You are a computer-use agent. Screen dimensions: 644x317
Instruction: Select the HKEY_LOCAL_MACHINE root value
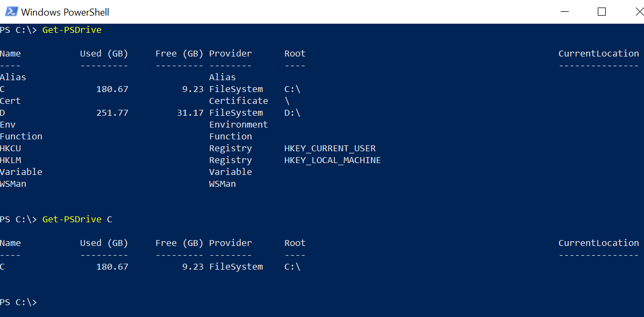[x=333, y=160]
